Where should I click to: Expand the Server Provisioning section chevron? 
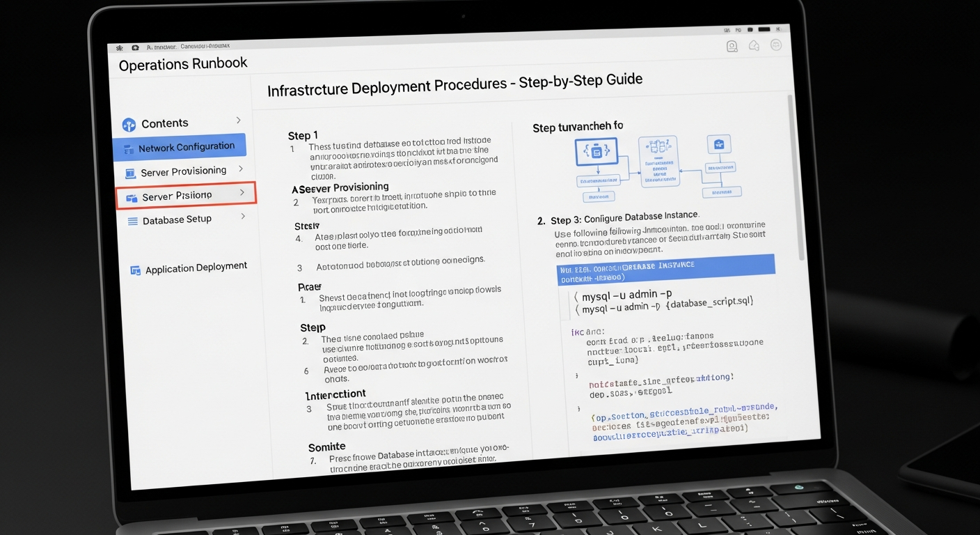tap(242, 169)
